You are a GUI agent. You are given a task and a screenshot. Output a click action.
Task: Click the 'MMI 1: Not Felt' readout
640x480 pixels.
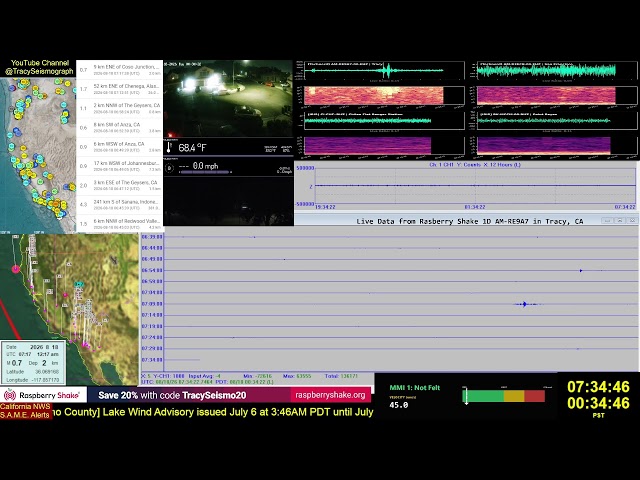point(415,388)
